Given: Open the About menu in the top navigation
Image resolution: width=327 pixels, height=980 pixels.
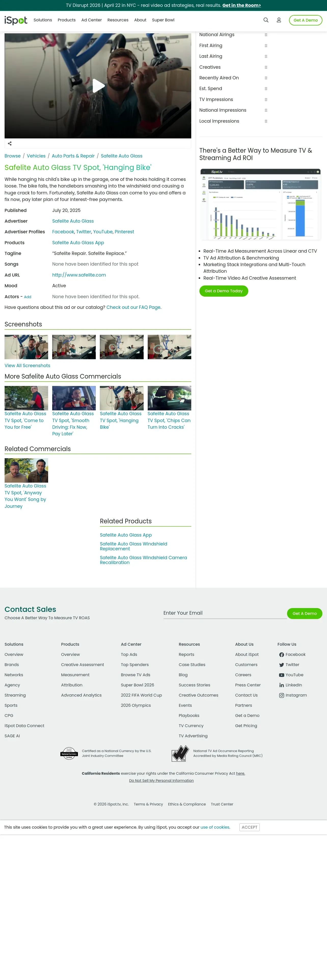Looking at the screenshot, I should tap(140, 20).
